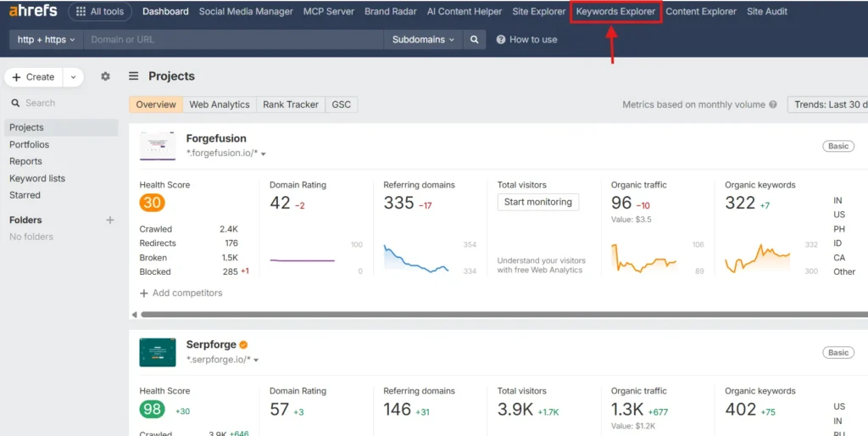Open Site Explorer
868x436 pixels.
(539, 11)
